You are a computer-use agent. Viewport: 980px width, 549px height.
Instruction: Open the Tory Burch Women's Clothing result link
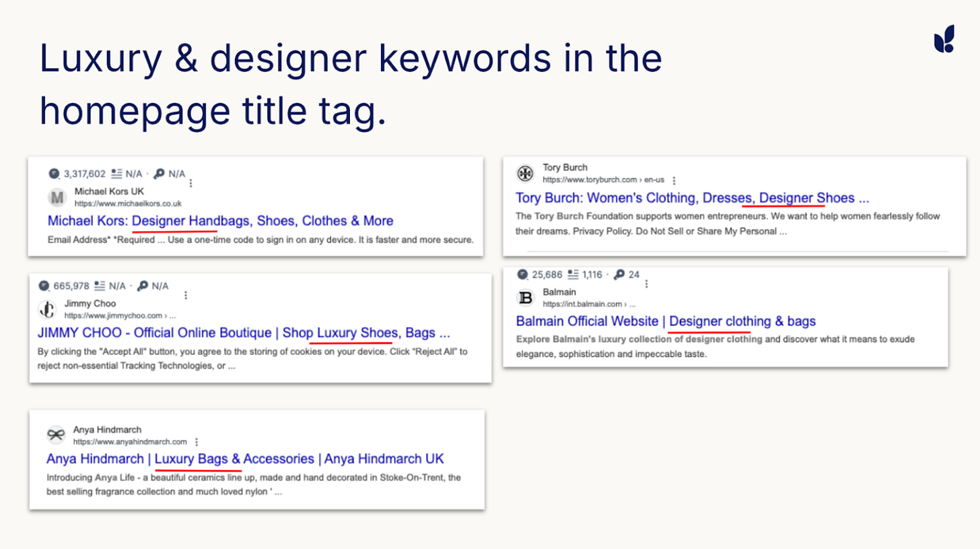(x=693, y=198)
